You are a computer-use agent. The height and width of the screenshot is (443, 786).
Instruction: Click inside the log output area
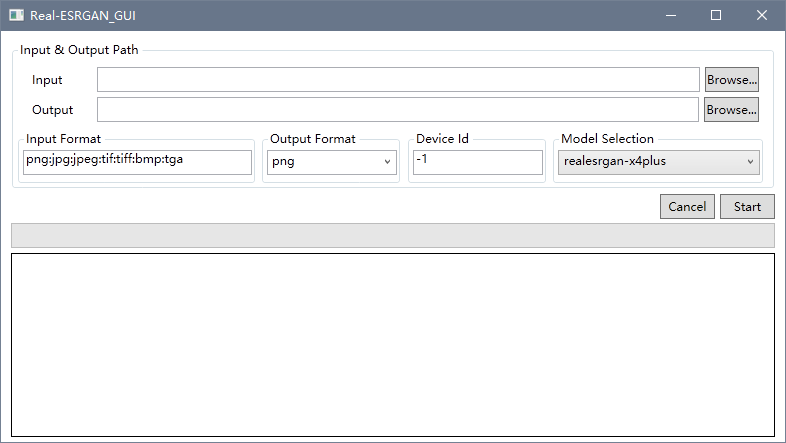(x=392, y=345)
